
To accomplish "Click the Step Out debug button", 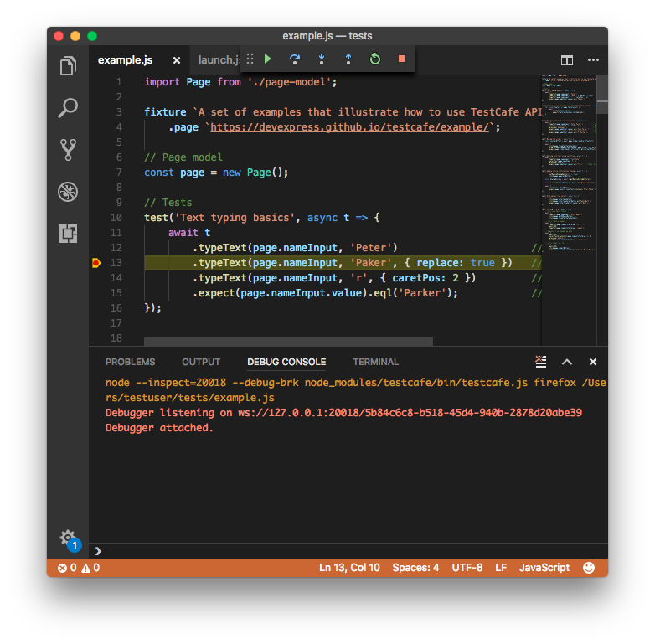I will click(348, 59).
